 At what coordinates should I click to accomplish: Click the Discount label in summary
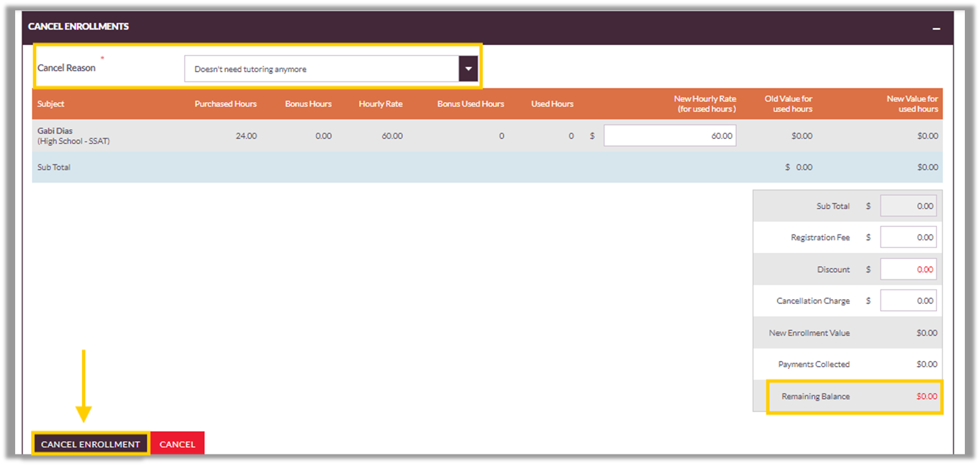(833, 269)
